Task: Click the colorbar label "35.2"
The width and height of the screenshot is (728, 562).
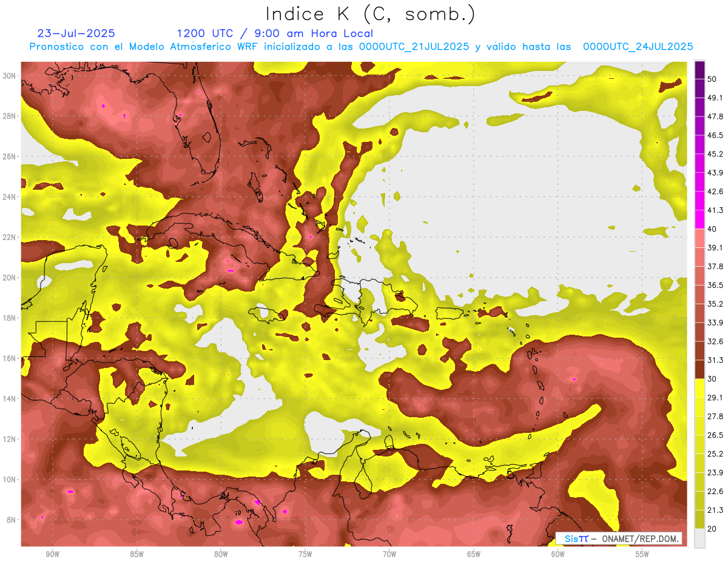Action: (x=715, y=304)
